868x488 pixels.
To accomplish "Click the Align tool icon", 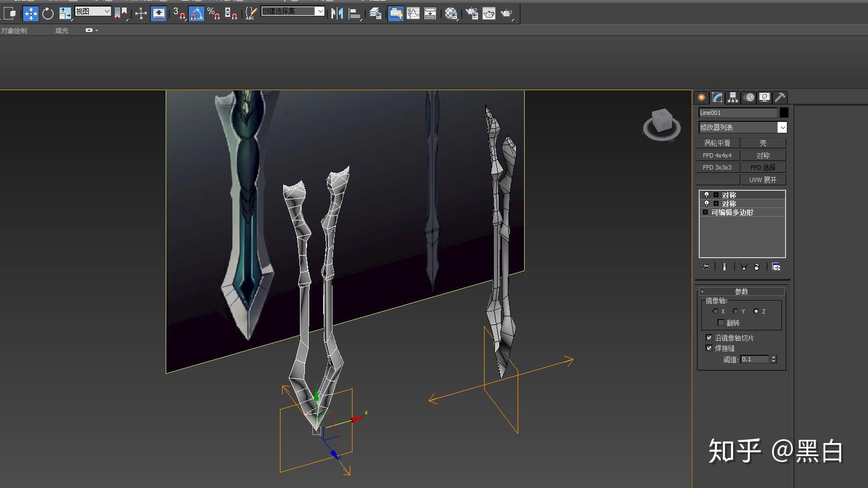I will coord(355,13).
